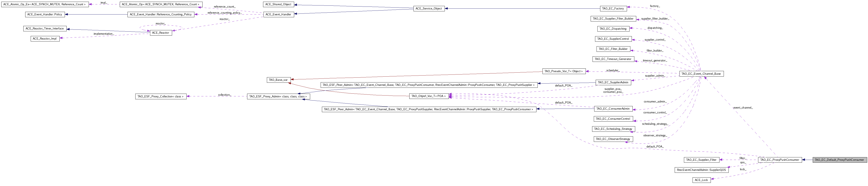
Task: Click the ACE_Service_Object class node
Action: pos(429,8)
